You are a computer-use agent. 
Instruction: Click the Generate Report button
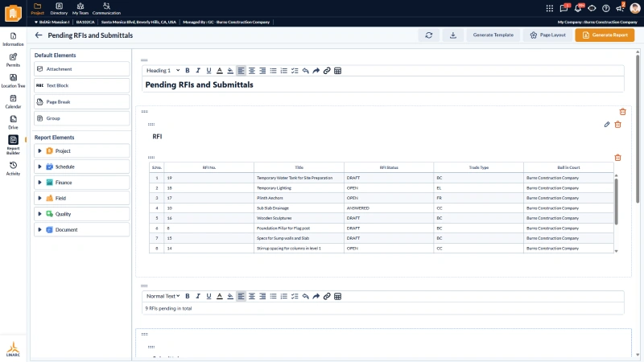[x=605, y=35]
